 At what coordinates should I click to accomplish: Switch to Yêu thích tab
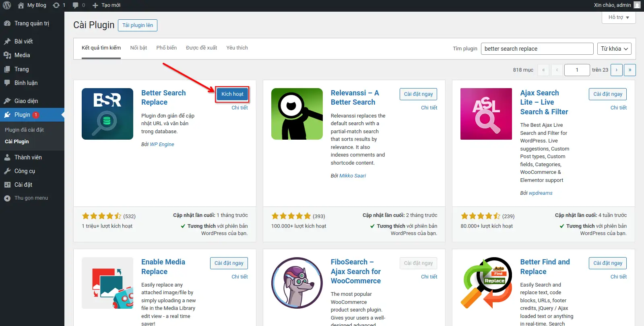coord(237,48)
